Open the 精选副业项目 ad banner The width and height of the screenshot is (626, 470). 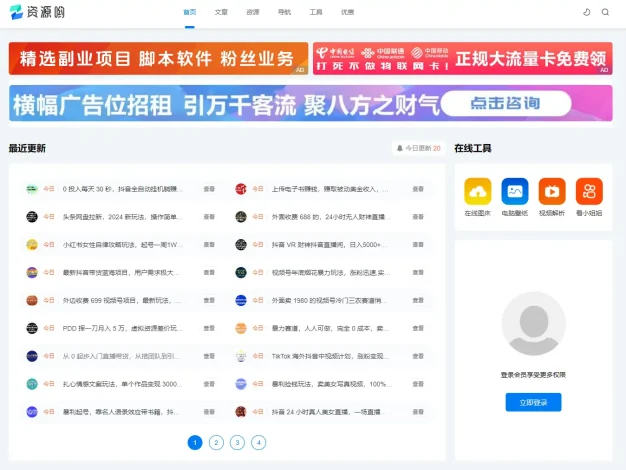[x=158, y=58]
